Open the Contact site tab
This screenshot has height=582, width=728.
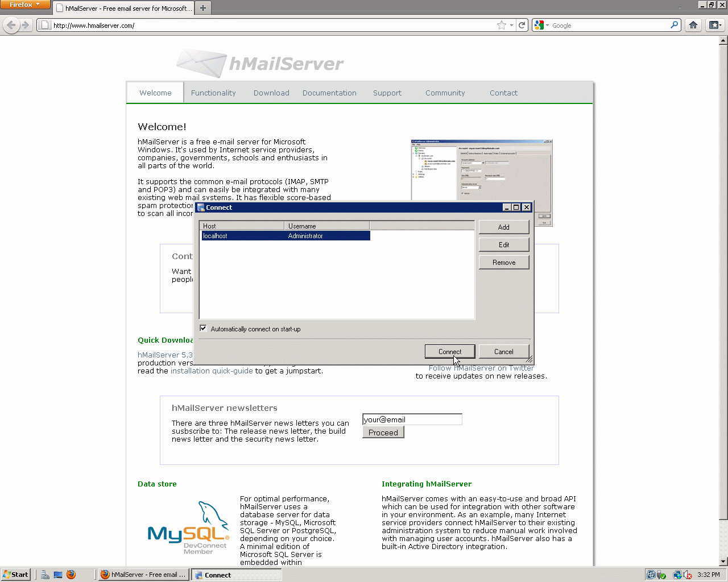click(x=503, y=93)
